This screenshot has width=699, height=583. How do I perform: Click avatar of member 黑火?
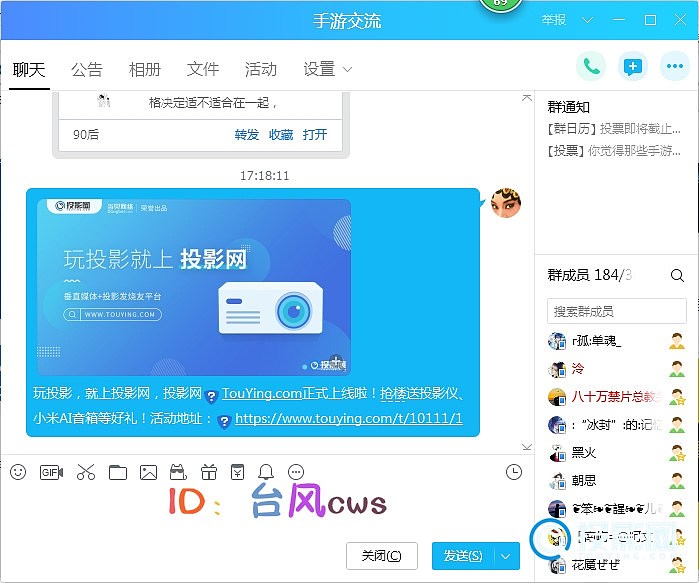click(x=557, y=453)
